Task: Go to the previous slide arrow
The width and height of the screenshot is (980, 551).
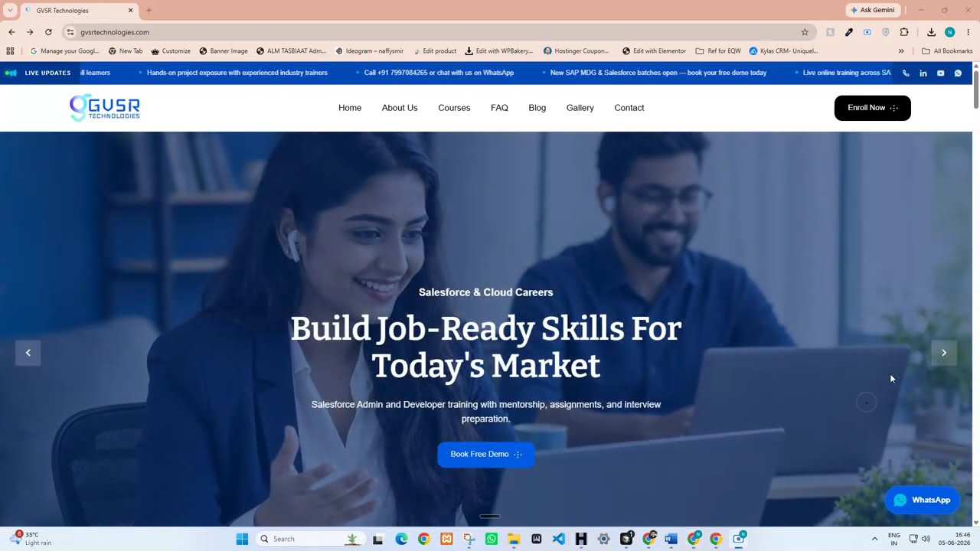Action: 28,353
